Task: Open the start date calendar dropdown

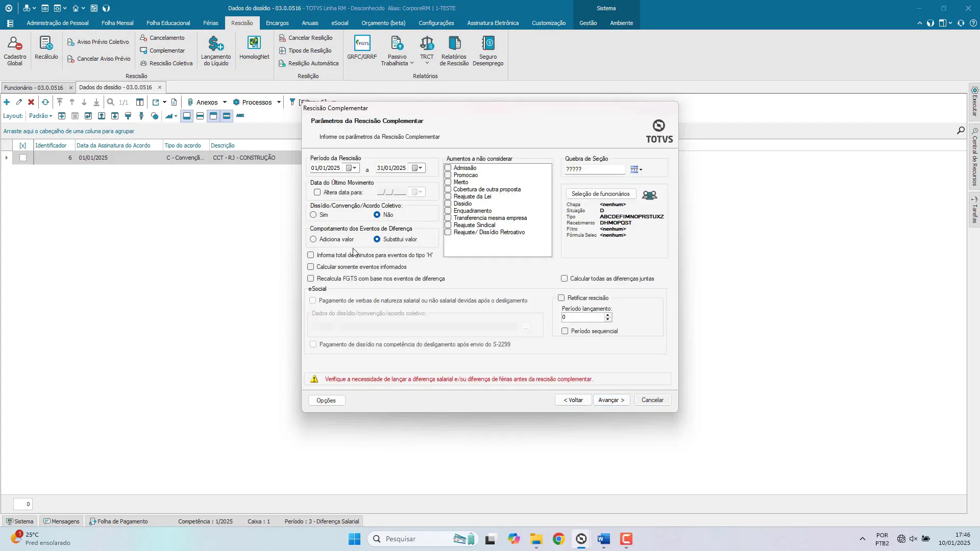Action: click(352, 168)
